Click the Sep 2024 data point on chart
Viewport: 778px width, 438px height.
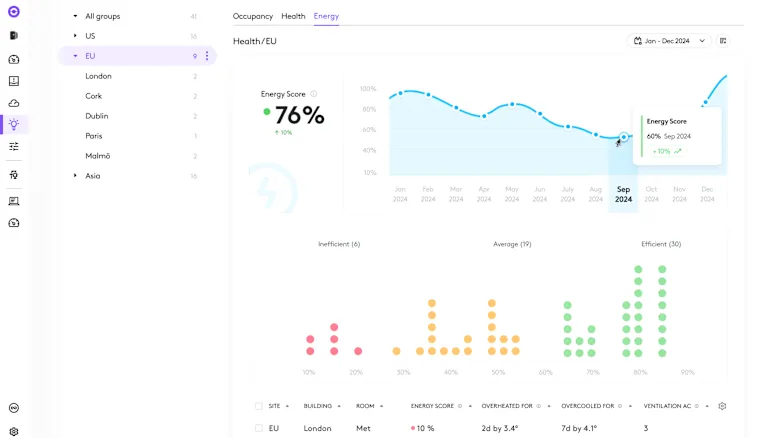[624, 137]
